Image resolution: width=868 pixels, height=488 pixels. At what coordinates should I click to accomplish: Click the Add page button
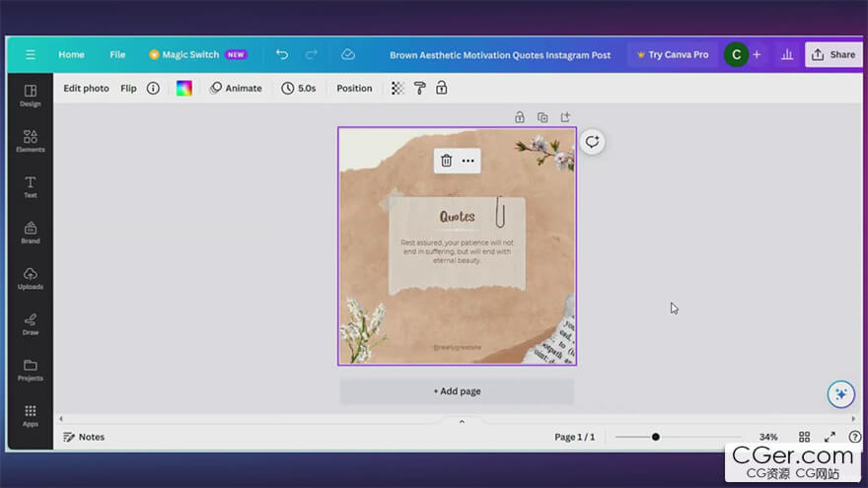(457, 391)
